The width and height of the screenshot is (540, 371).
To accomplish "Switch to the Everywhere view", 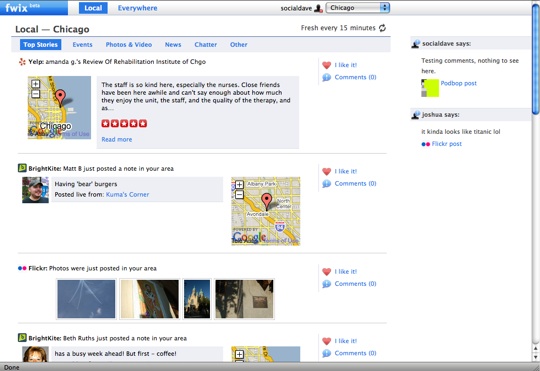I will click(x=137, y=8).
